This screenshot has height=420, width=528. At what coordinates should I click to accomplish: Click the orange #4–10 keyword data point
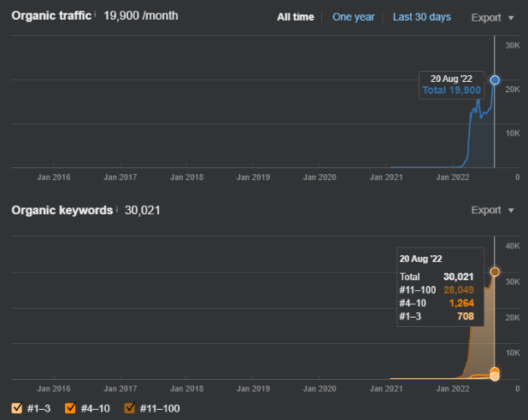[495, 371]
